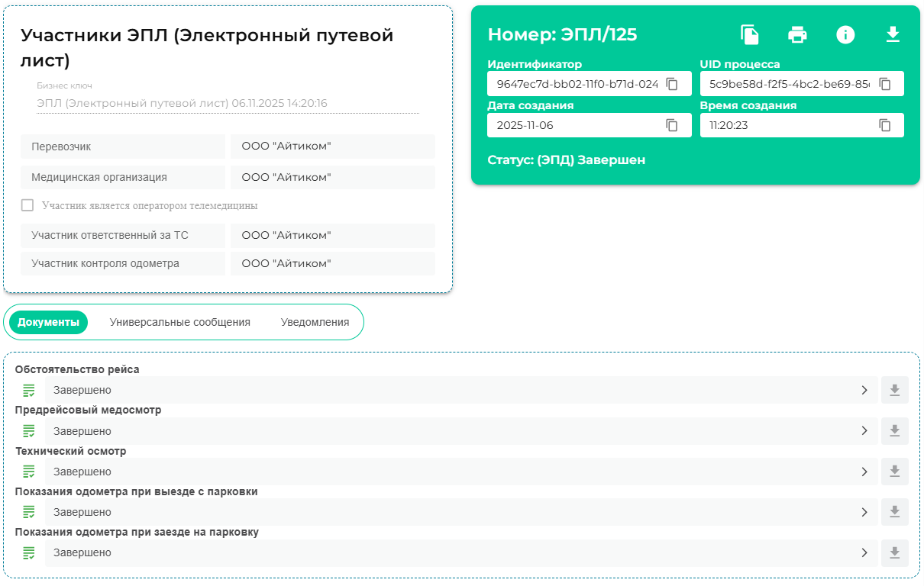Copy the UID процесса value

pos(885,84)
